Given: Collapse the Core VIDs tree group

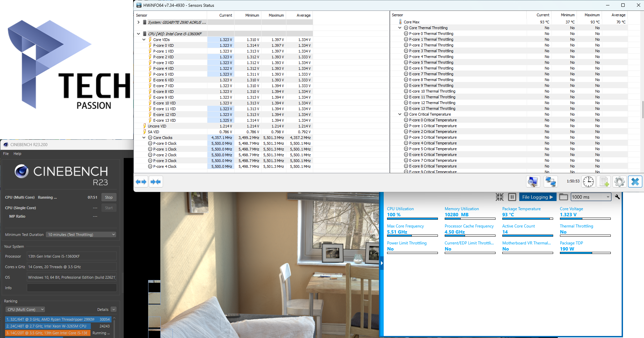Looking at the screenshot, I should click(144, 40).
